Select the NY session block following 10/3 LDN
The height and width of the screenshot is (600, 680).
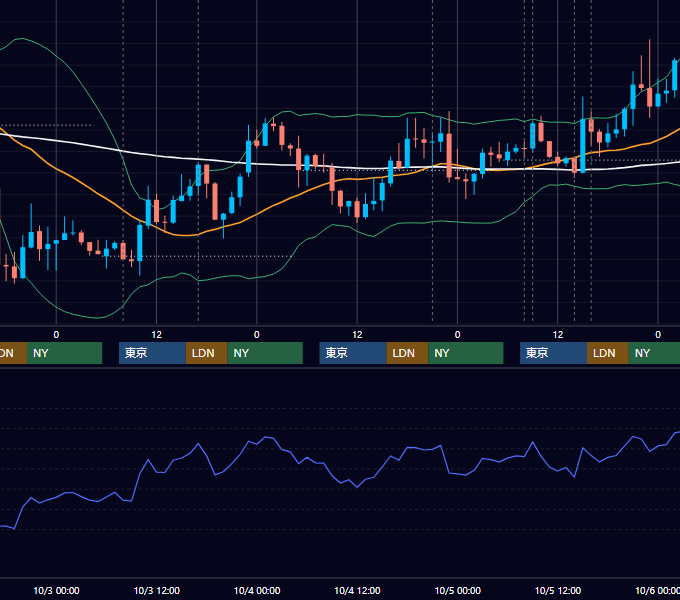point(265,353)
